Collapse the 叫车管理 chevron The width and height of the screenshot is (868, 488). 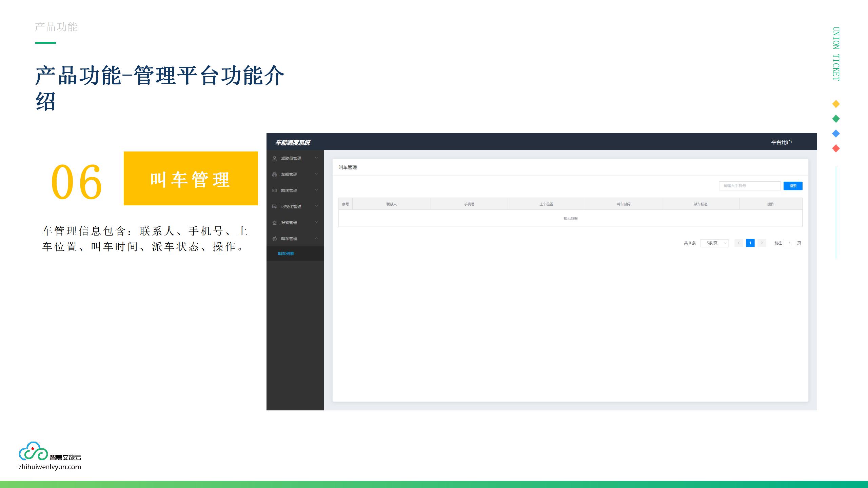pos(316,238)
